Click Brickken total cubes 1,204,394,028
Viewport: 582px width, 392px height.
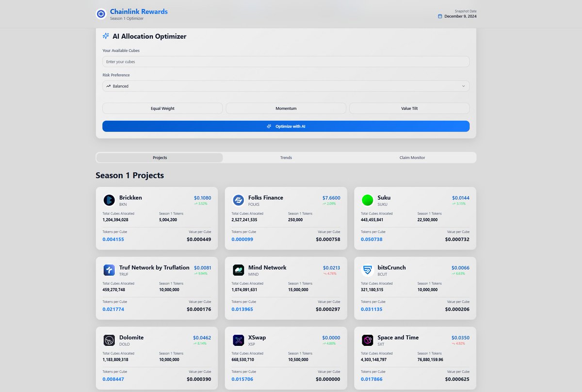pos(115,220)
